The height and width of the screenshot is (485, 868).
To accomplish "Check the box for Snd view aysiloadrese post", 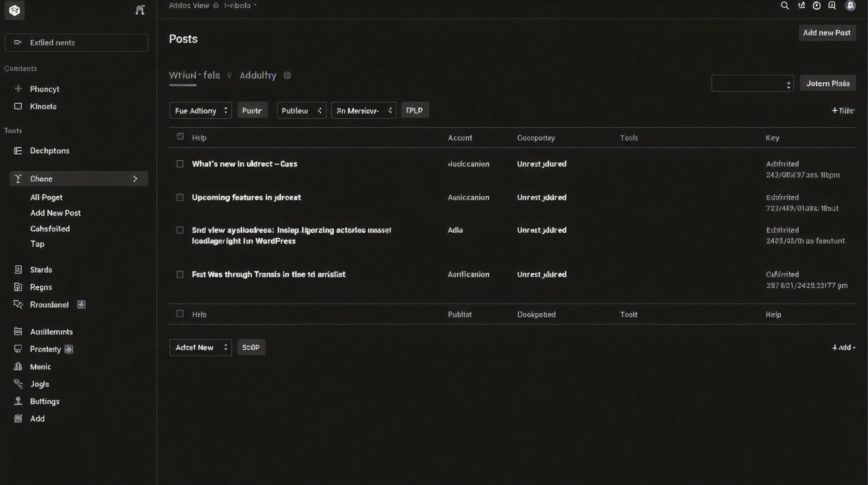I will 180,230.
